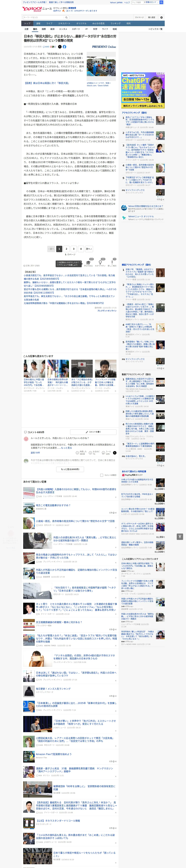Open the 終幕のロンド suggestion dropdown in web search
The image size is (186, 868).
151,2
